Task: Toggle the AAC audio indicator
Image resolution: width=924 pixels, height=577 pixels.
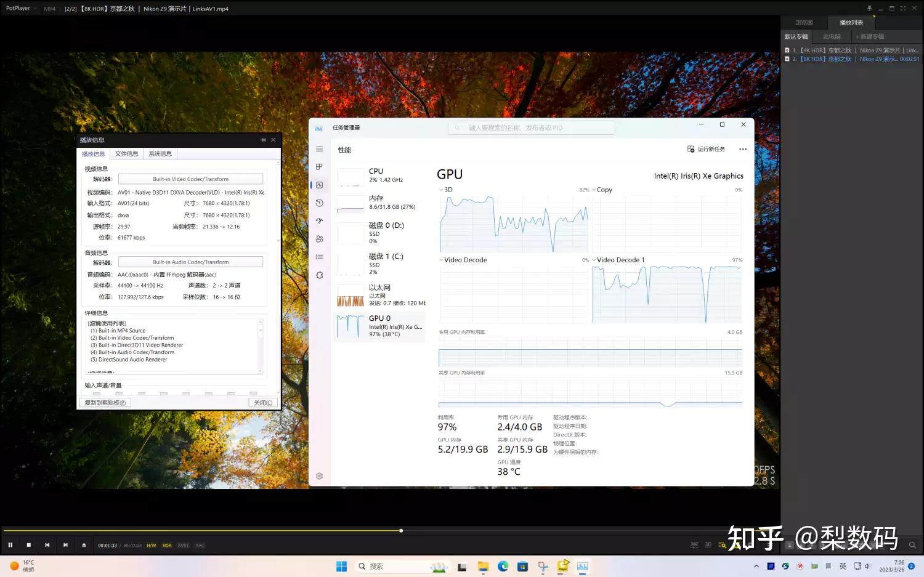Action: (x=200, y=545)
